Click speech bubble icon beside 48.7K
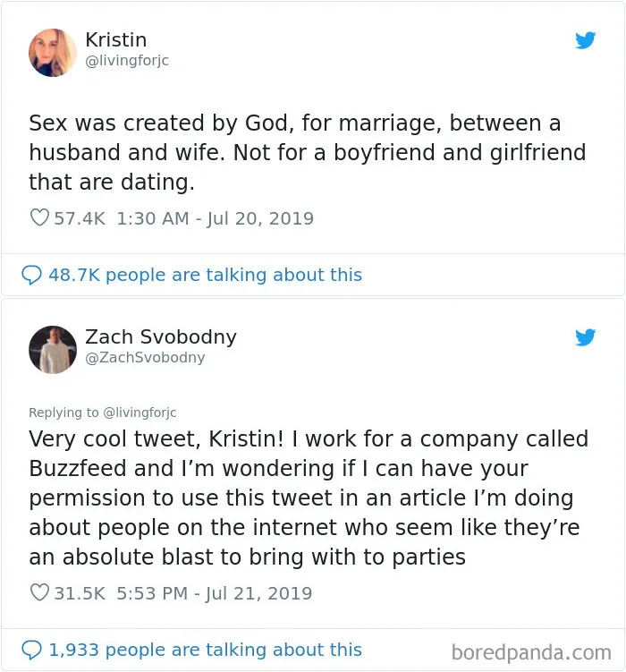 point(31,275)
